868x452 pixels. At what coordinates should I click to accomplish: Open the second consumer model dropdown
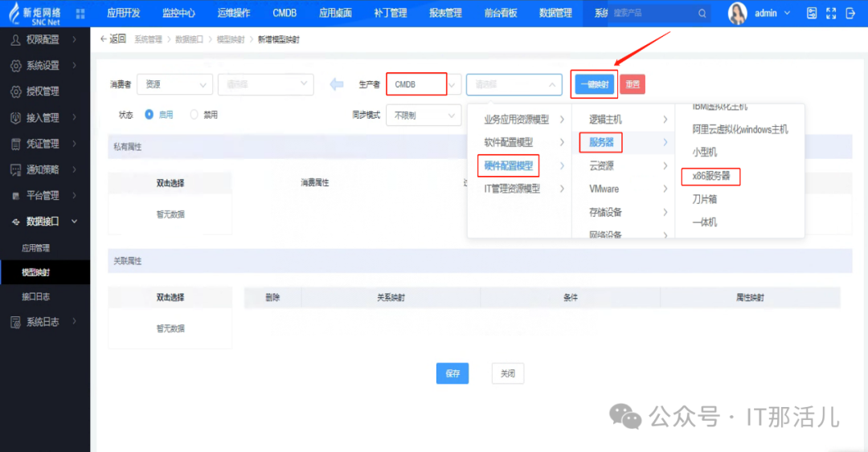click(266, 84)
